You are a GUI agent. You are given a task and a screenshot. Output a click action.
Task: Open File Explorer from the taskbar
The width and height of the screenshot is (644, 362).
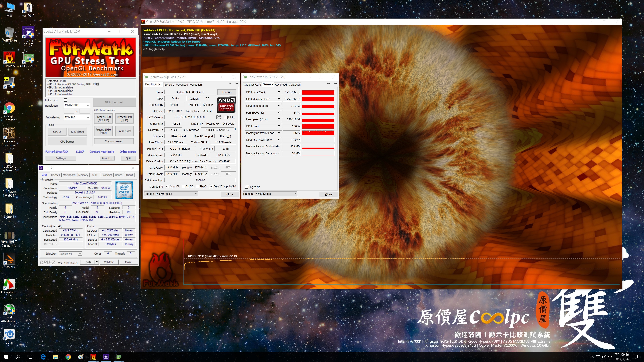[x=56, y=357]
